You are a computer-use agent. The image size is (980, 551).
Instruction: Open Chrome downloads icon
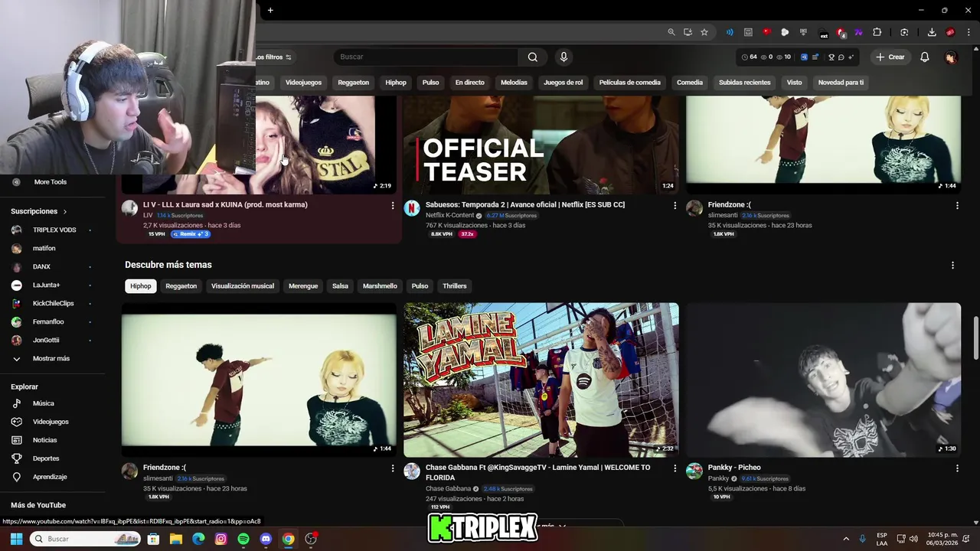coord(932,32)
